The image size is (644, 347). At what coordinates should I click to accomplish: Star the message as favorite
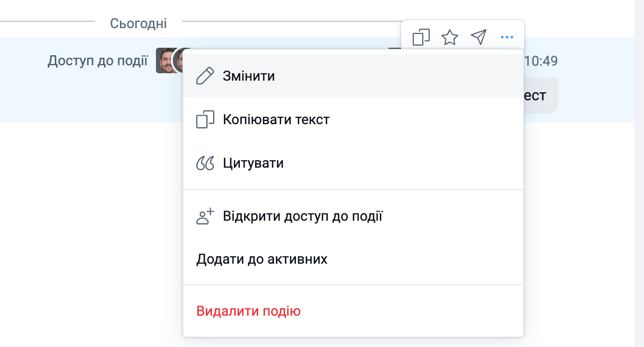coord(450,37)
